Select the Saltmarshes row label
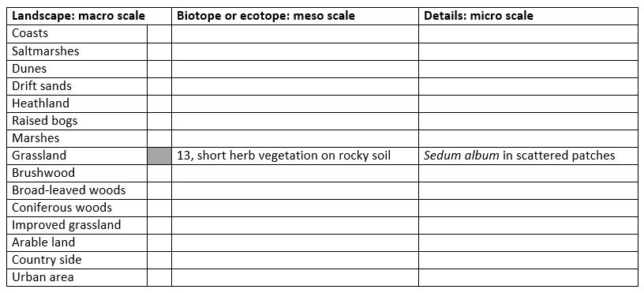The width and height of the screenshot is (644, 293). (77, 51)
